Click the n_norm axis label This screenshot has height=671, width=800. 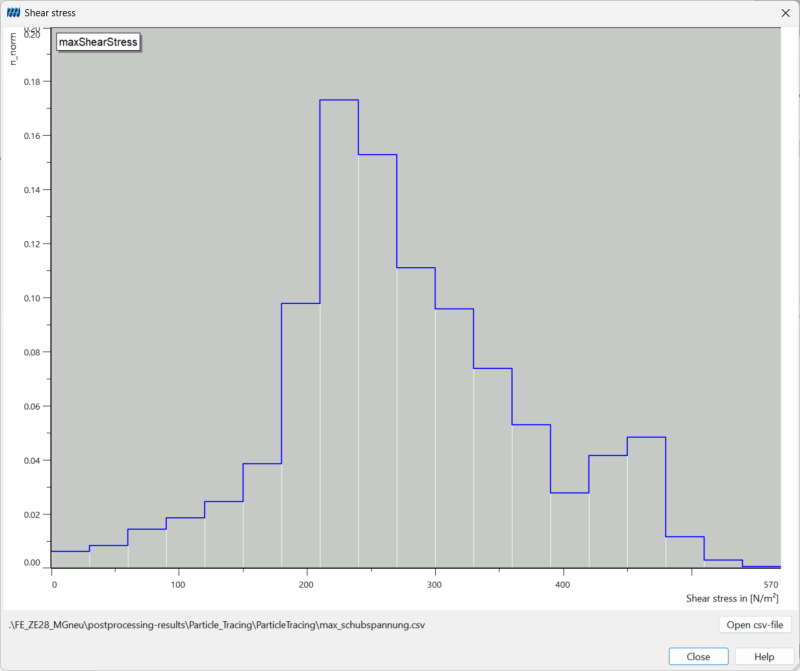pyautogui.click(x=13, y=49)
